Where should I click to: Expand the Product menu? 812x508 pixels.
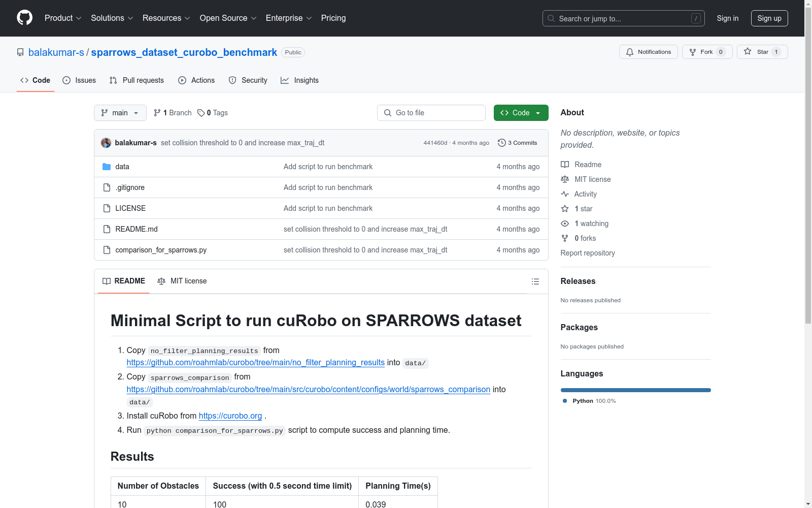[63, 18]
